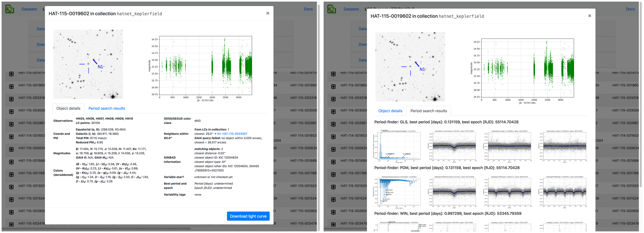This screenshot has height=233, width=644.
Task: Left window: expand row icon beside HAT-114-001653
Action: coord(11,137)
